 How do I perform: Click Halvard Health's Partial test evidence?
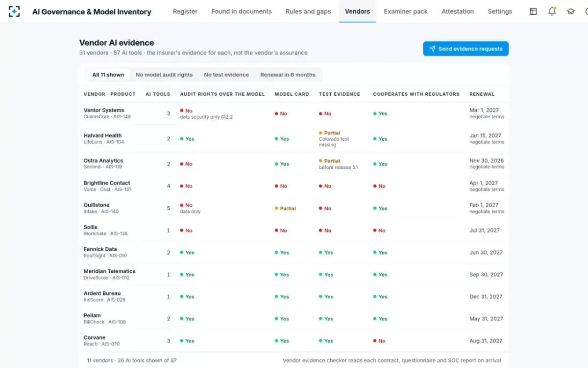coord(329,133)
